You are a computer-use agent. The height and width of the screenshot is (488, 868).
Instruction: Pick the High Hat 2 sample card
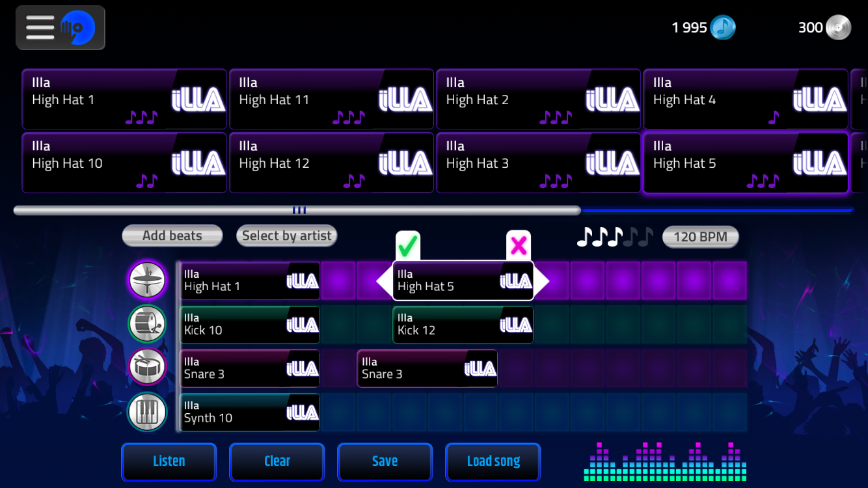(538, 99)
